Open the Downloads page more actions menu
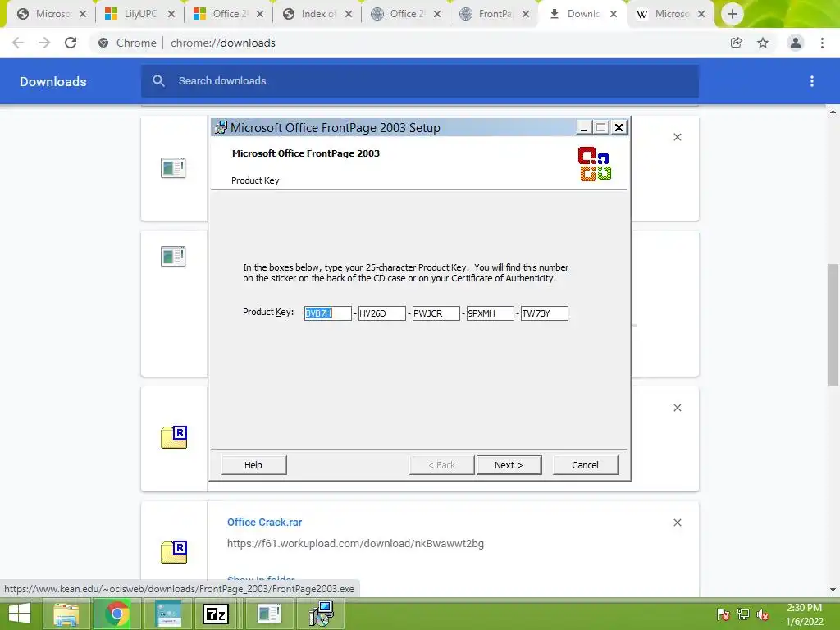 [x=812, y=81]
